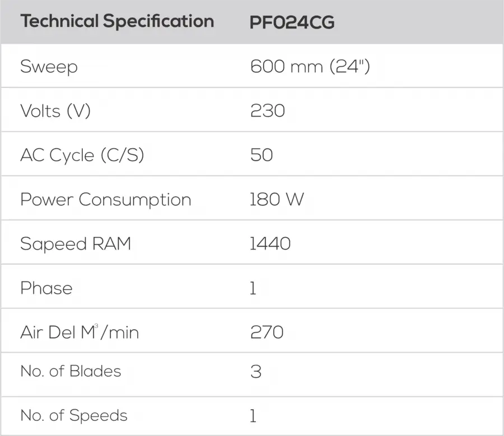Screen dimensions: 504x436
Task: Click the Sapeed RAM label
Action: tap(76, 244)
